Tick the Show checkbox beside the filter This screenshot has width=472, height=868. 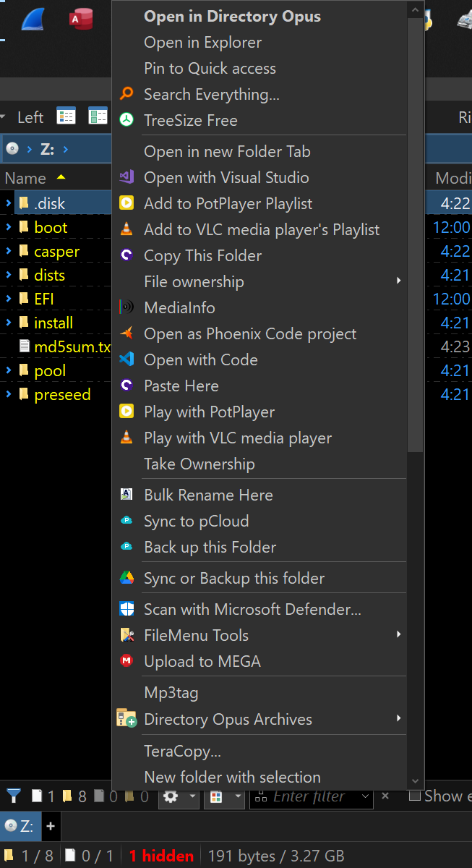point(415,796)
